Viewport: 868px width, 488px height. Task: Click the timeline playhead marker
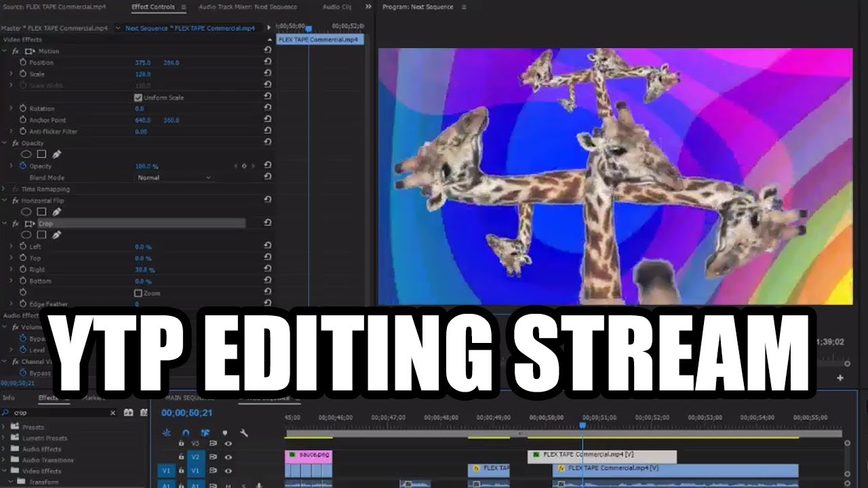(582, 426)
